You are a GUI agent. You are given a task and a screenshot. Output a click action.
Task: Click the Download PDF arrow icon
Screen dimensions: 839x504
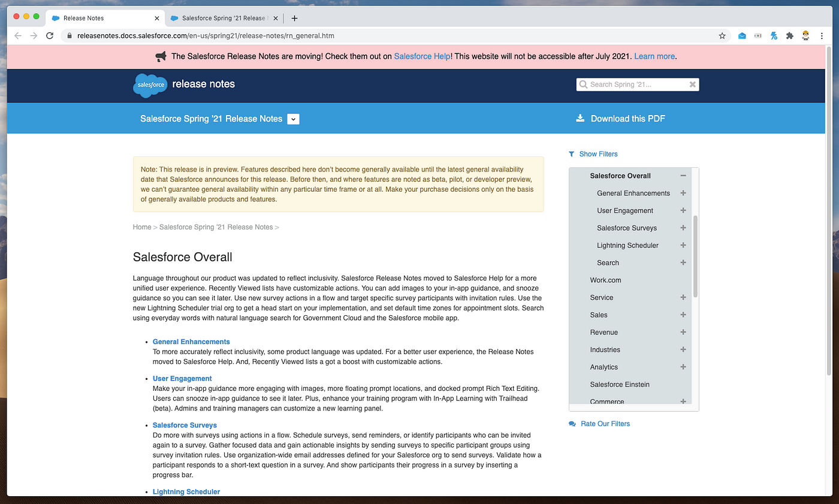tap(580, 118)
